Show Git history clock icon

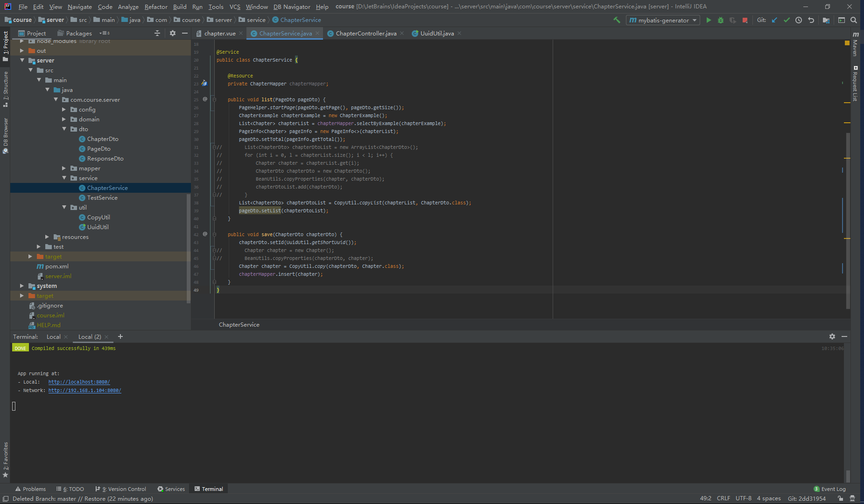coord(799,20)
